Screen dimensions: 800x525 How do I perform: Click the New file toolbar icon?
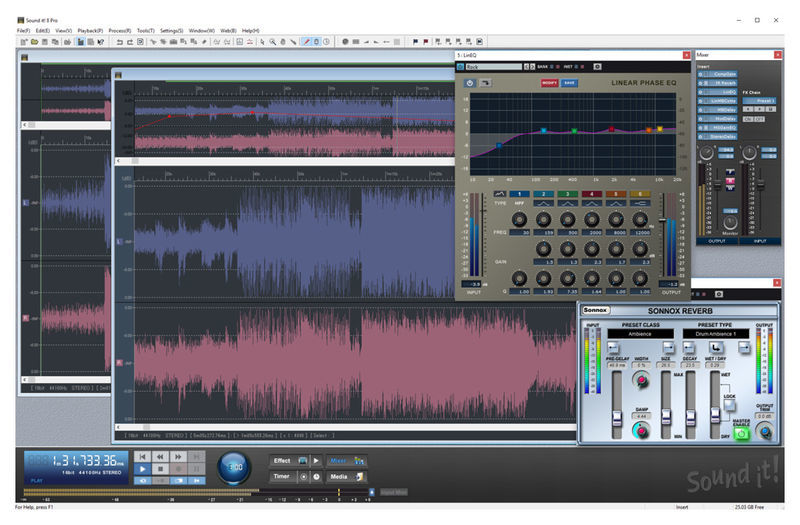coord(23,42)
